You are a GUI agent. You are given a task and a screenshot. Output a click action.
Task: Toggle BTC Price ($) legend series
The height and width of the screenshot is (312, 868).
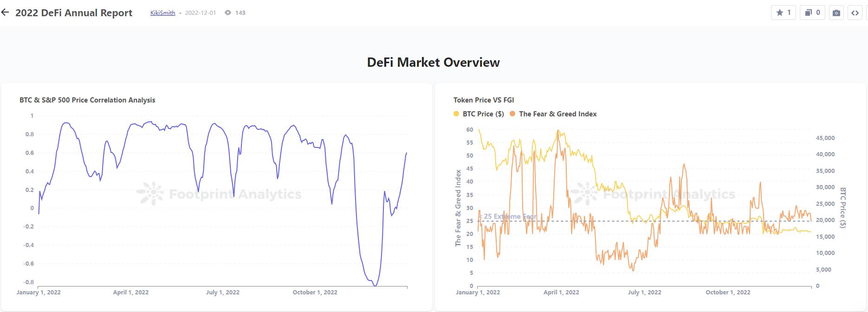[x=483, y=114]
